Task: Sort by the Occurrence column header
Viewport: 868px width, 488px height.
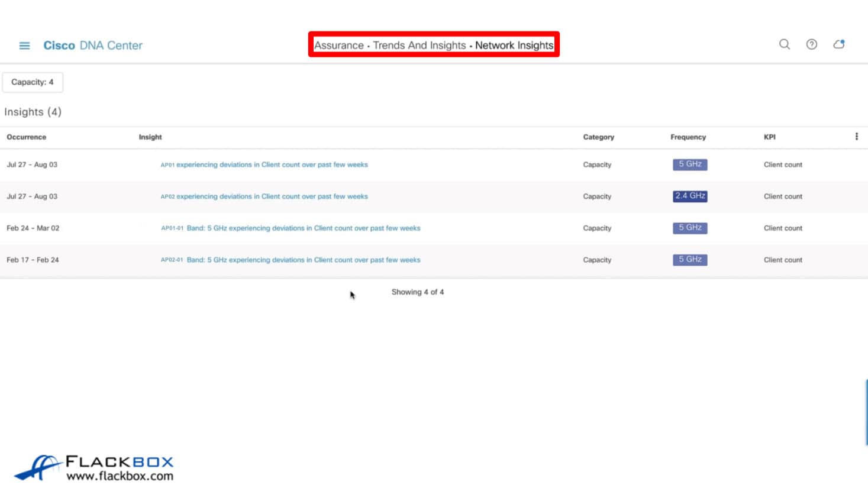Action: [x=27, y=137]
